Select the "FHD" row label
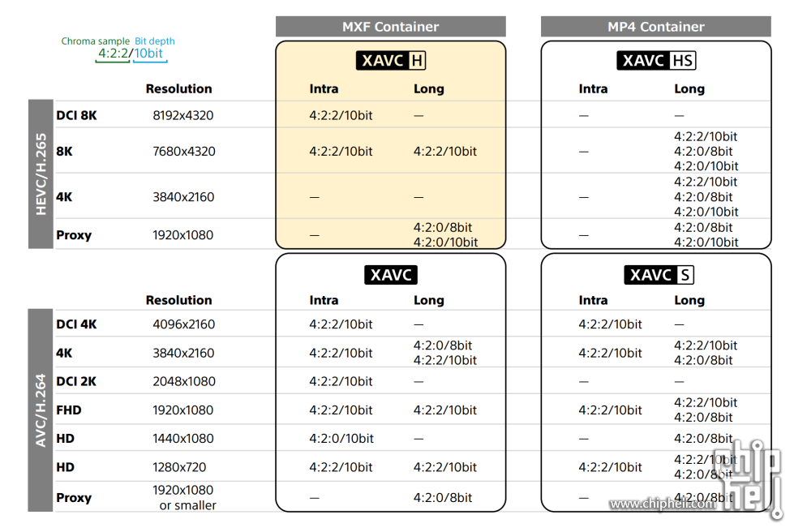794x532 pixels. point(69,410)
